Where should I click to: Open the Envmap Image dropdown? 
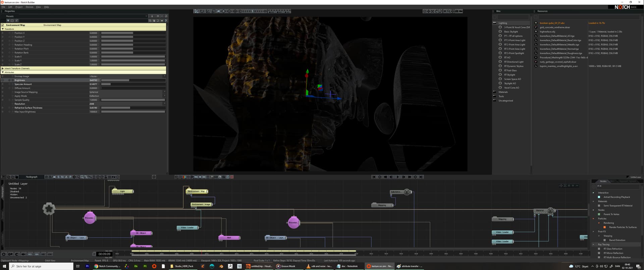pyautogui.click(x=127, y=76)
